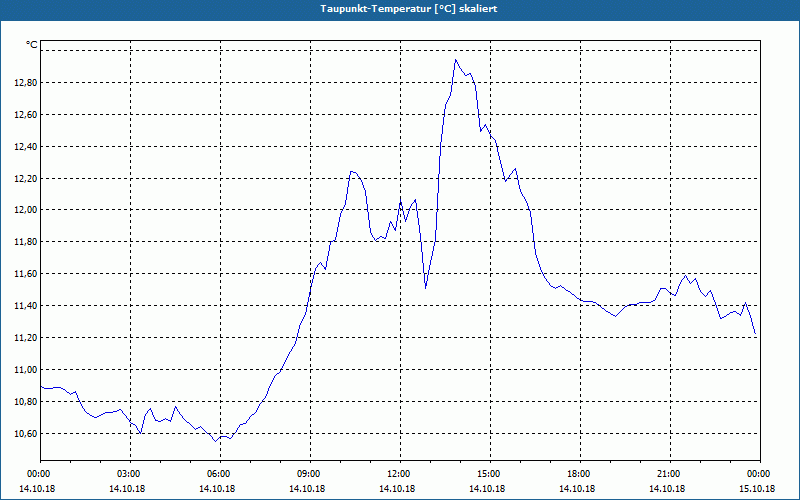The width and height of the screenshot is (800, 500).
Task: Click the 10,60 y-axis label
Action: coord(25,434)
